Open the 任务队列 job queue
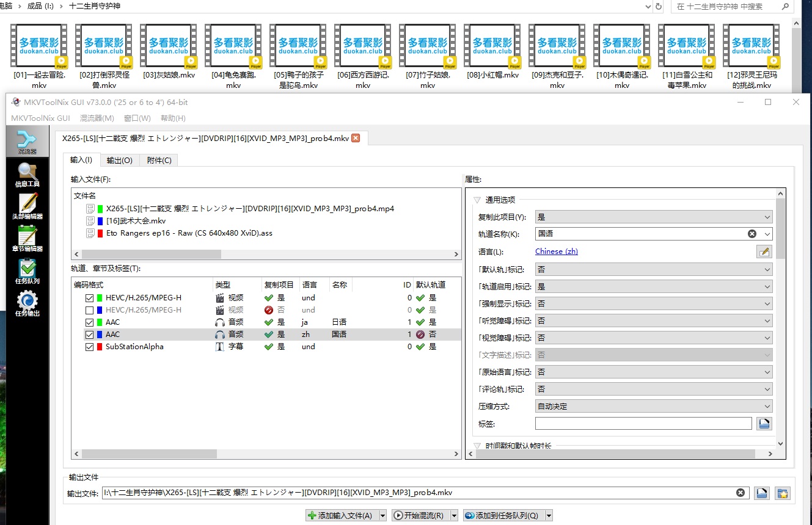Screen dimensions: 812x525 tap(27, 271)
